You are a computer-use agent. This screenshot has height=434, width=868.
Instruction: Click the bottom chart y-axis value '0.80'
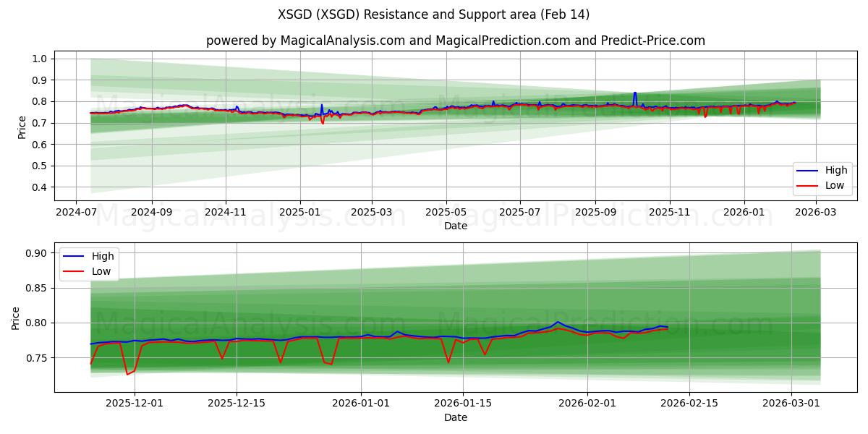(37, 323)
